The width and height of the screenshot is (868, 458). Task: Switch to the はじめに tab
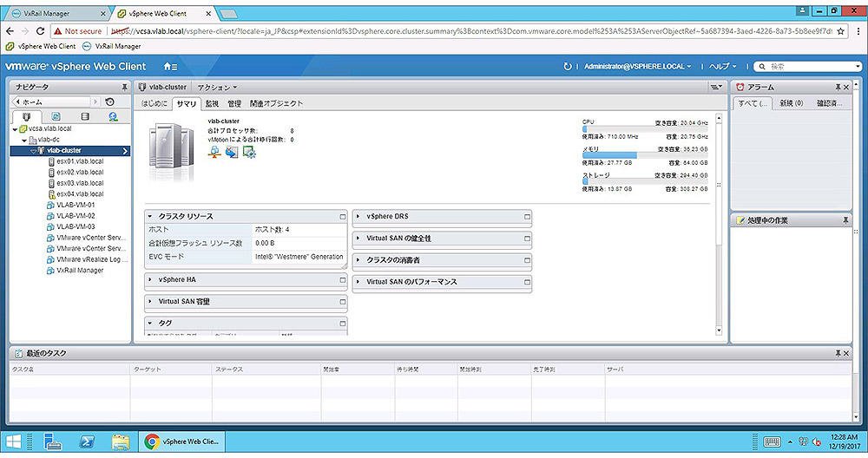[x=154, y=103]
